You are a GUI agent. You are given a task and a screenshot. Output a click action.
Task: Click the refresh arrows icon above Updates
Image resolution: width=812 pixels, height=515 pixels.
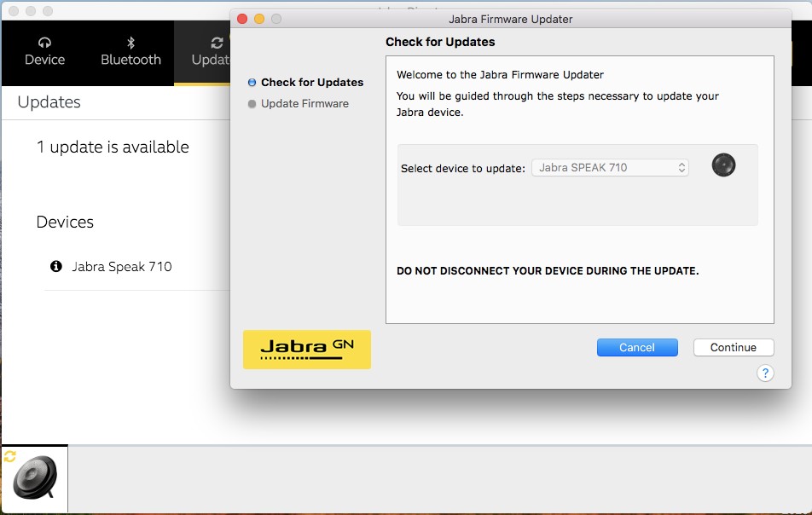click(x=217, y=43)
